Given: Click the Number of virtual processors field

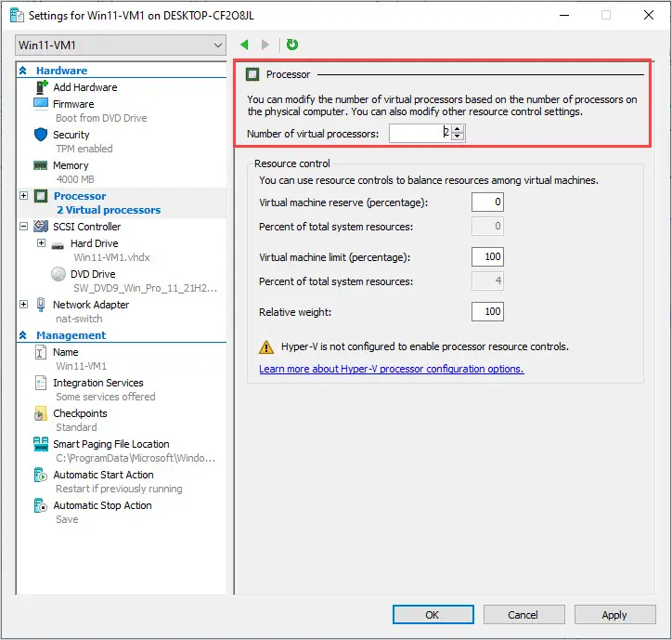Looking at the screenshot, I should 420,133.
